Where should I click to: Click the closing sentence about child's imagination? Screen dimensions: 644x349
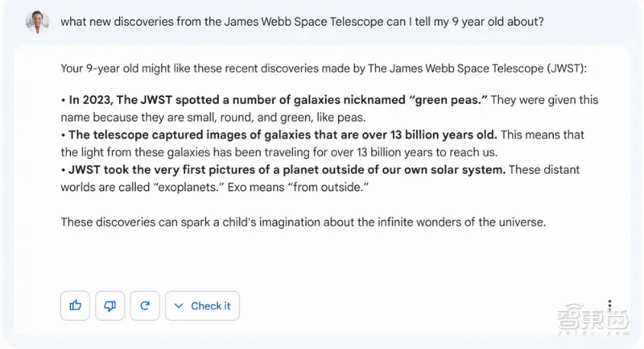coord(303,222)
